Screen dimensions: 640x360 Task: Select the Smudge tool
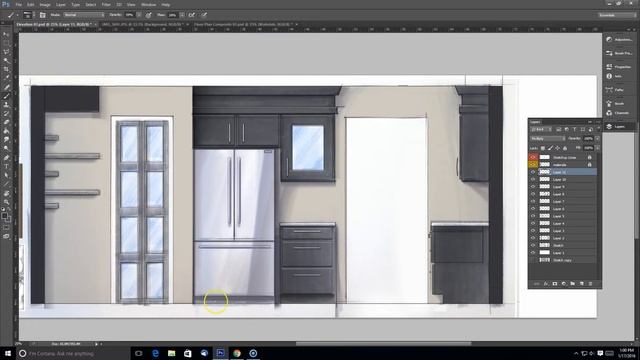pyautogui.click(x=6, y=140)
